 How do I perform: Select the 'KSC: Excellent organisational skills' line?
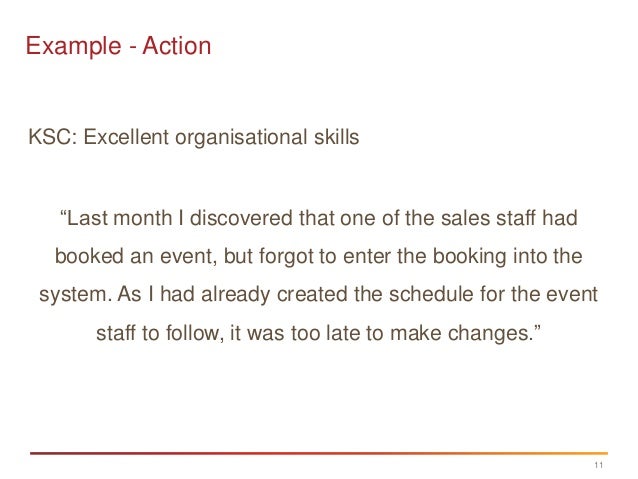tap(194, 137)
